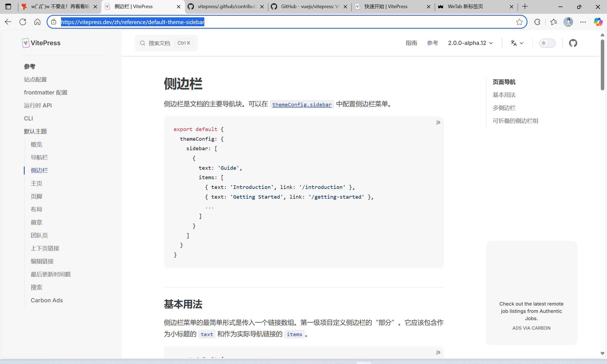Open the GitHub repository via header icon
Screen dimensions: 607x364
573,43
